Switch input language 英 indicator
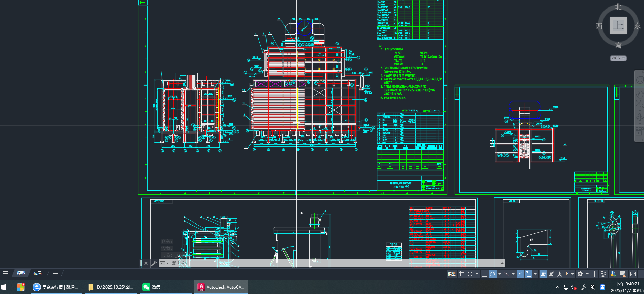 tap(593, 287)
